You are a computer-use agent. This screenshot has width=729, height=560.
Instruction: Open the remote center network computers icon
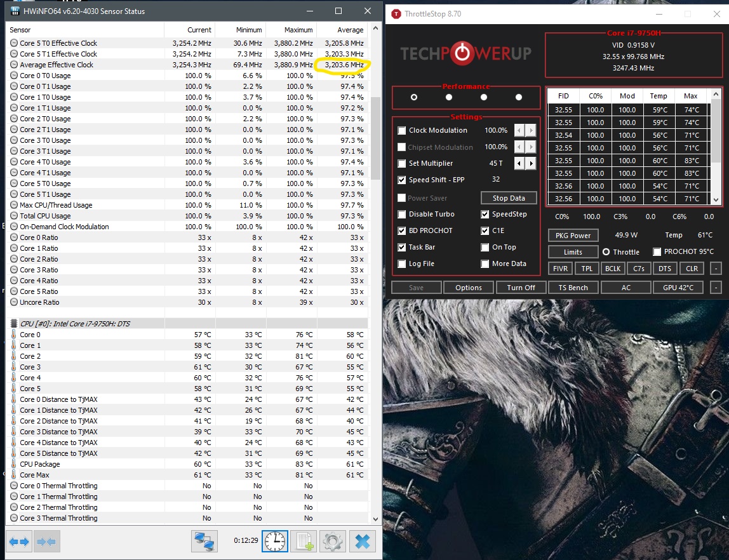coord(204,542)
